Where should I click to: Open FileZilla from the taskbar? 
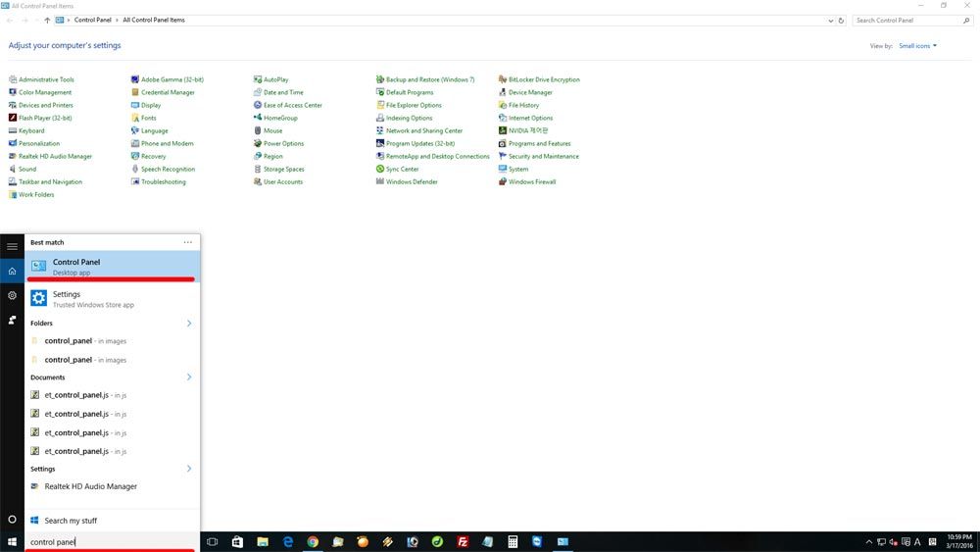tap(463, 541)
